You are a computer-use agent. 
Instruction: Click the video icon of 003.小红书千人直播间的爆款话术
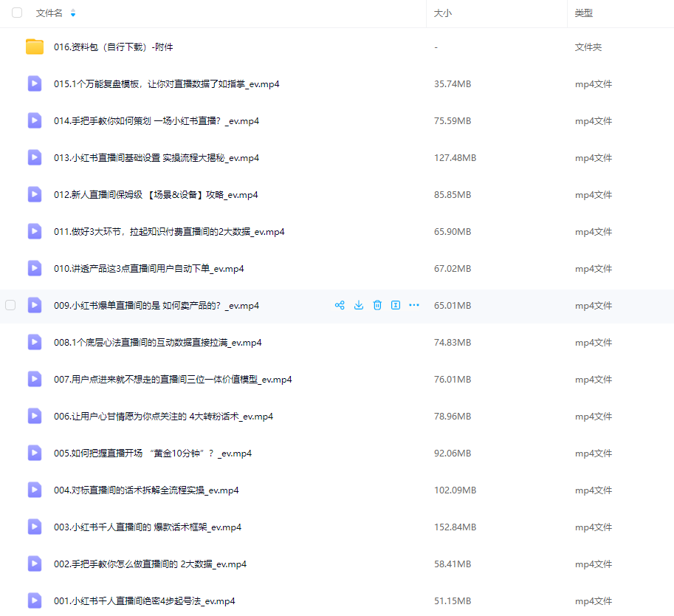pos(35,527)
